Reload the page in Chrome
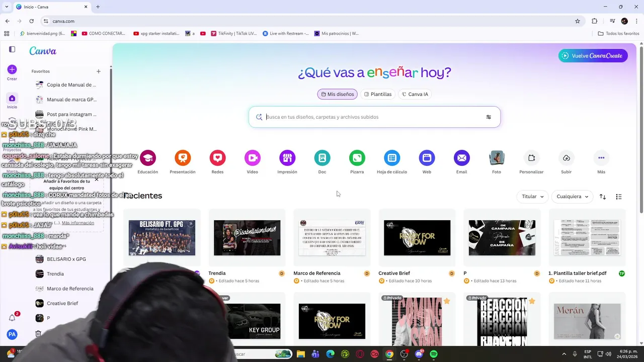The image size is (644, 362). [x=32, y=21]
